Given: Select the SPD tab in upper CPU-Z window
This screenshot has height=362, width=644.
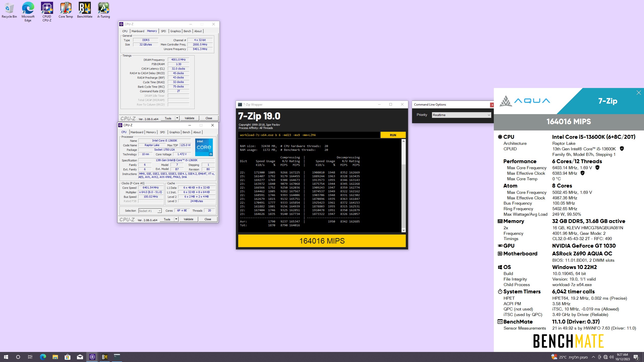Looking at the screenshot, I should click(x=164, y=31).
